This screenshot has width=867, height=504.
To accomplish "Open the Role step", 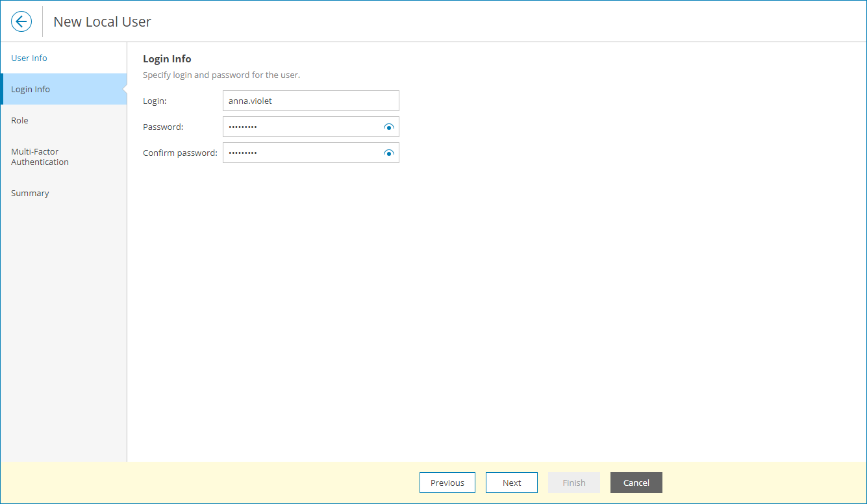I will point(19,120).
